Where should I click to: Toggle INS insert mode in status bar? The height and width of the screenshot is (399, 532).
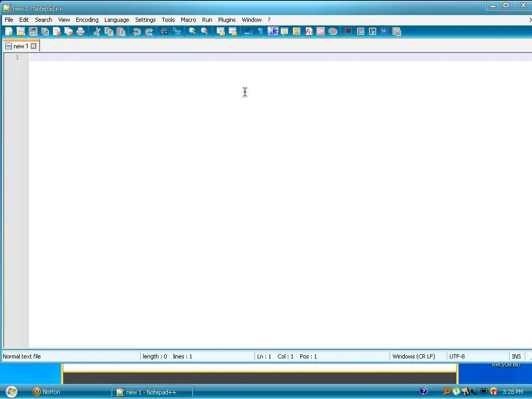coord(516,356)
